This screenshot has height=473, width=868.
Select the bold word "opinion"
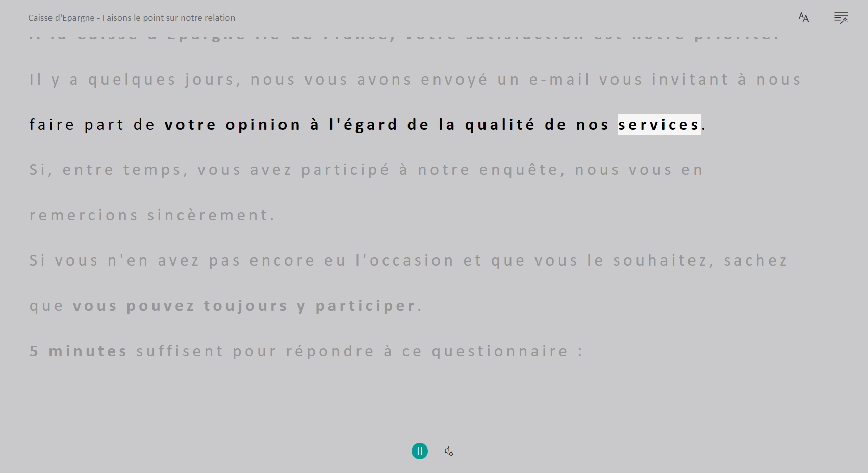[263, 125]
